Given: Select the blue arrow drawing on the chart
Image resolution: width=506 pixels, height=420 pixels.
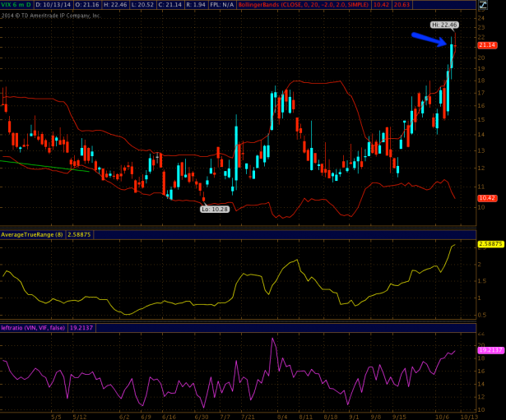Looking at the screenshot, I should click(429, 39).
